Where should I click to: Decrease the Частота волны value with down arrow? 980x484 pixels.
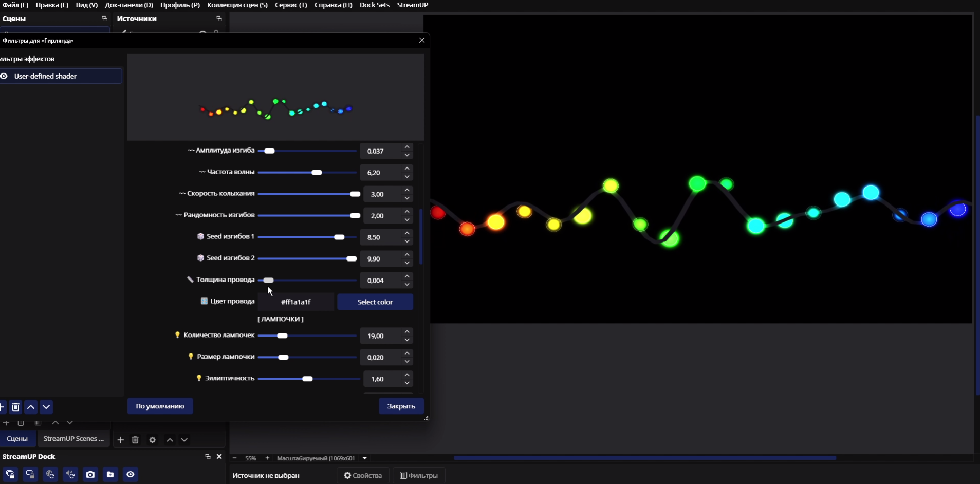407,176
